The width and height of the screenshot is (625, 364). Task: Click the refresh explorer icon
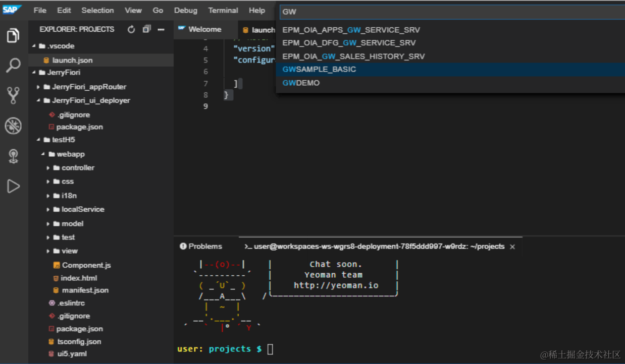click(x=131, y=29)
